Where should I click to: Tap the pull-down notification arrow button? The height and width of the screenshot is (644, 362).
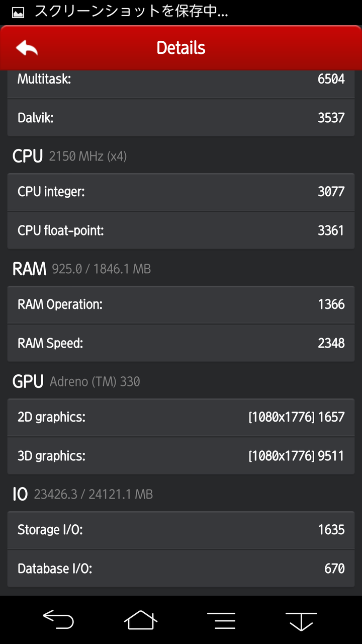pos(301,619)
